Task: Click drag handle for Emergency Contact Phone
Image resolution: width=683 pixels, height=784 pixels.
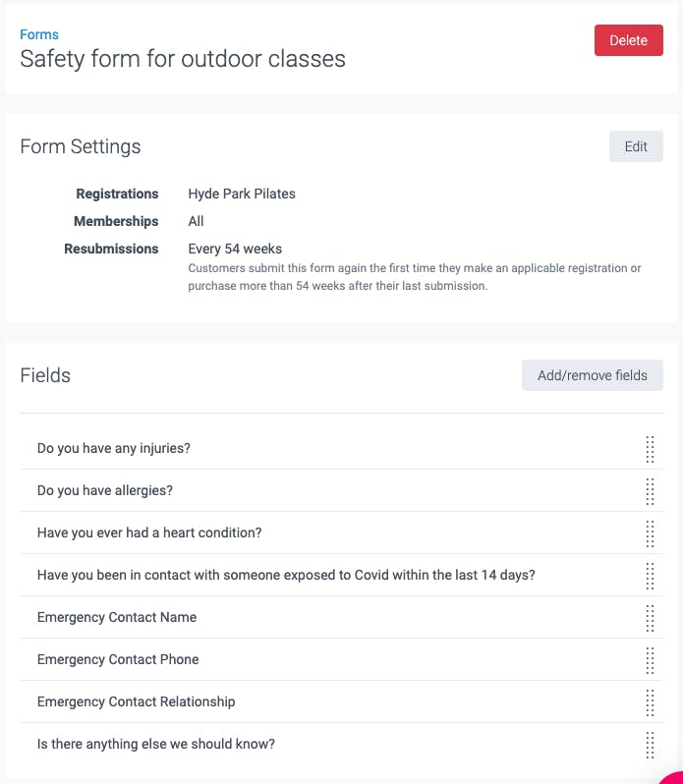Action: tap(650, 660)
